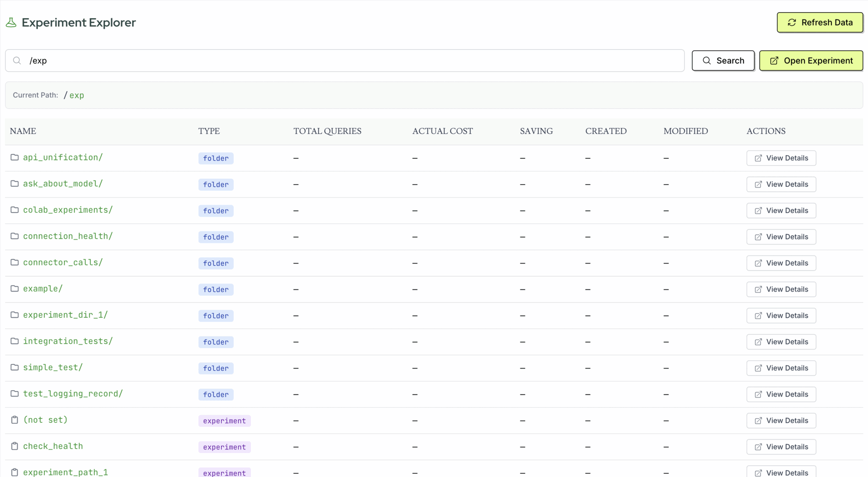Image resolution: width=868 pixels, height=477 pixels.
Task: Open the connector_calls/ folder
Action: 63,262
